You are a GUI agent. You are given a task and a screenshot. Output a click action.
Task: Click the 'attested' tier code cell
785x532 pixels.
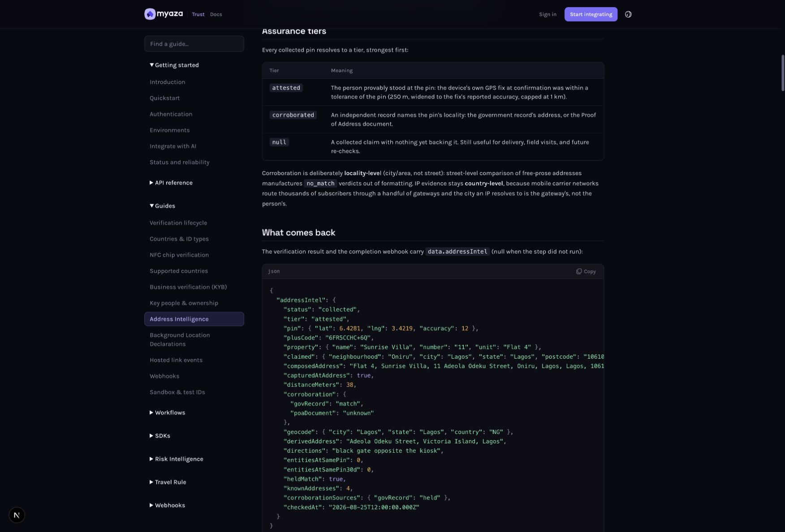click(286, 88)
